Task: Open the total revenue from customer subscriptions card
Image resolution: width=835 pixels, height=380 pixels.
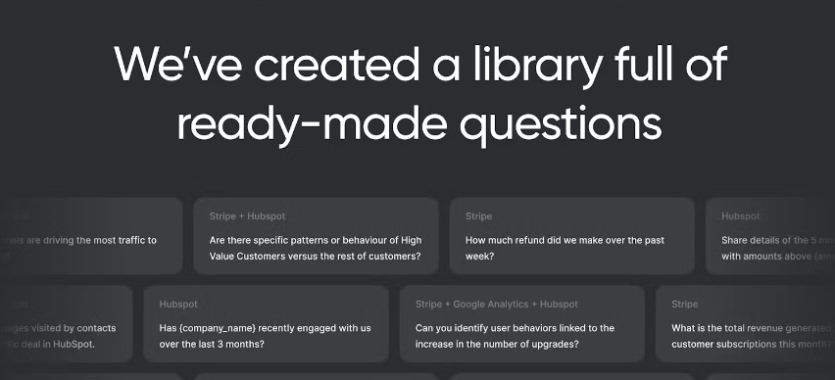Action: (745, 324)
